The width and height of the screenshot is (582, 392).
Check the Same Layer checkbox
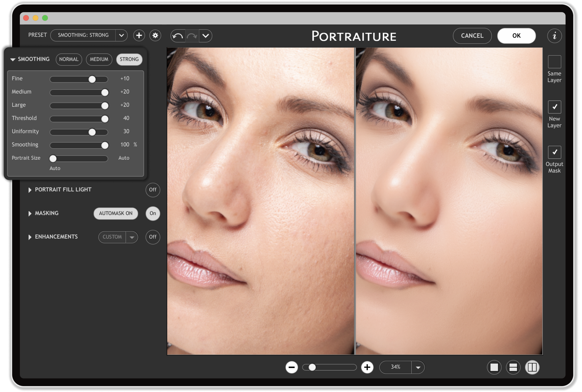[554, 62]
